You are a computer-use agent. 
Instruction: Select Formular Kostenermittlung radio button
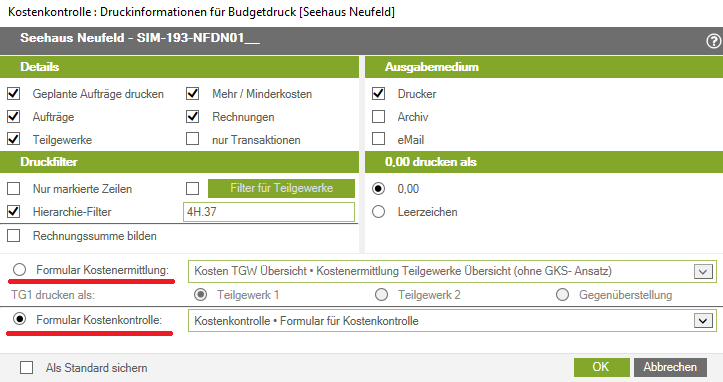[19, 269]
